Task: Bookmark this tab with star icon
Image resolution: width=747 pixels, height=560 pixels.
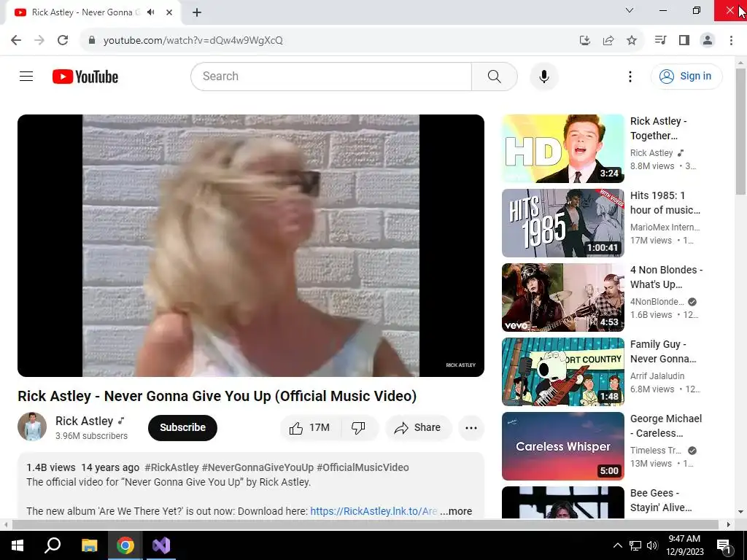Action: (632, 40)
